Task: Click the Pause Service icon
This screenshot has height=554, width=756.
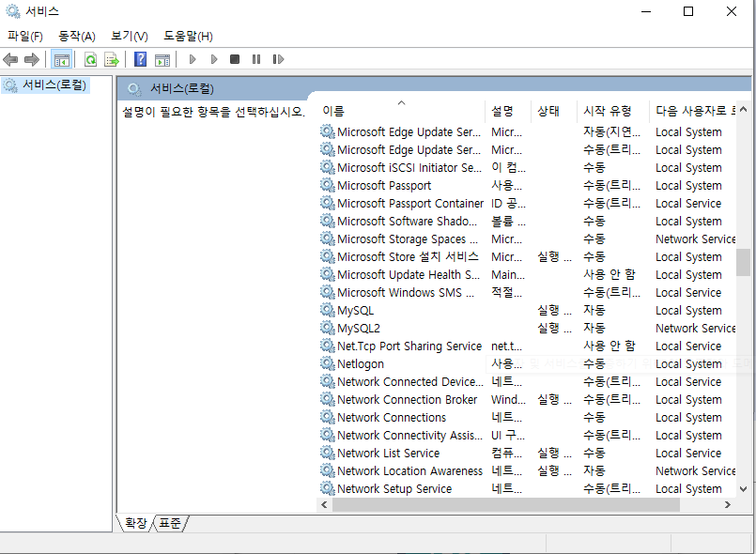Action: pyautogui.click(x=256, y=59)
